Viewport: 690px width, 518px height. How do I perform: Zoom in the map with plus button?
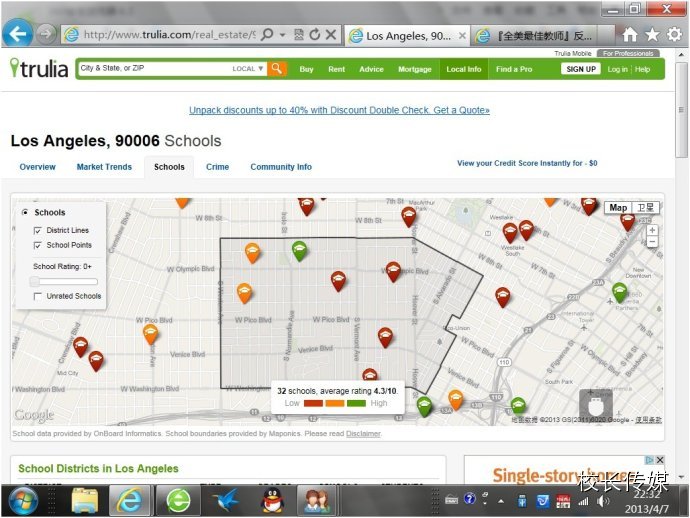pyautogui.click(x=652, y=230)
